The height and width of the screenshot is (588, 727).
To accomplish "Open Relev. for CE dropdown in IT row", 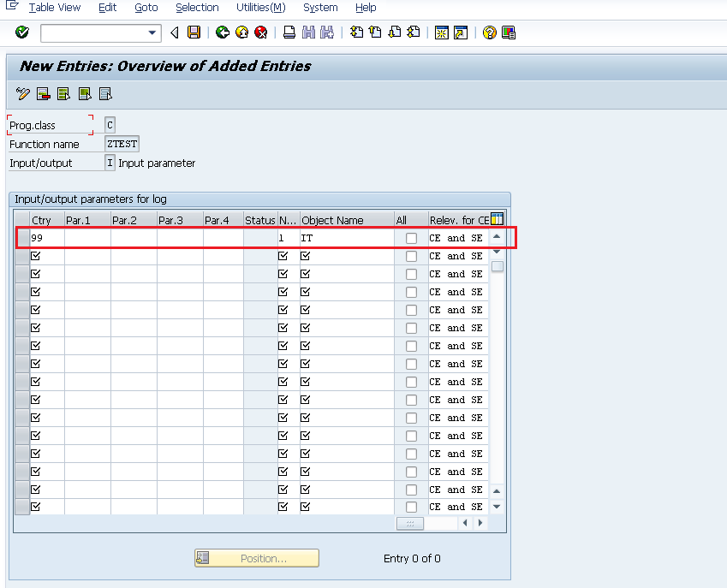I will pos(458,238).
